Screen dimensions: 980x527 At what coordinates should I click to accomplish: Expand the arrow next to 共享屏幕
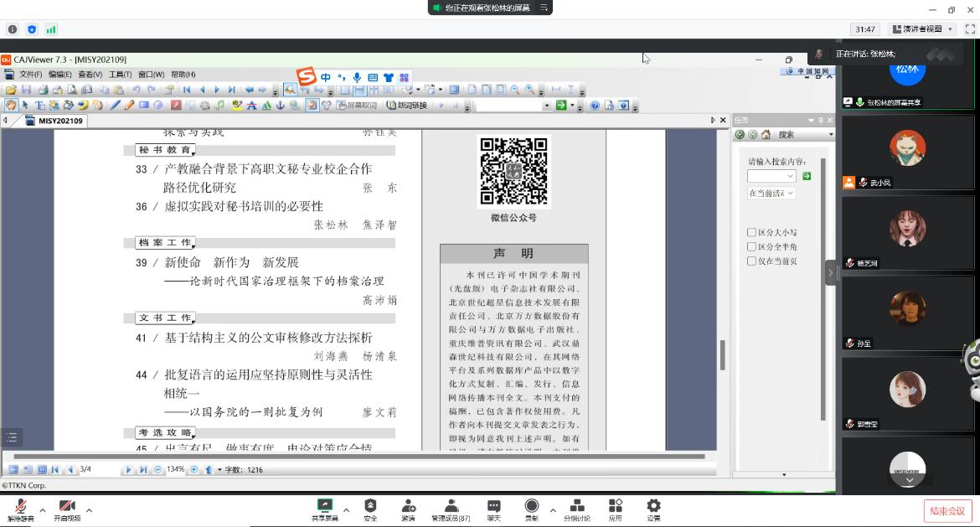click(346, 509)
